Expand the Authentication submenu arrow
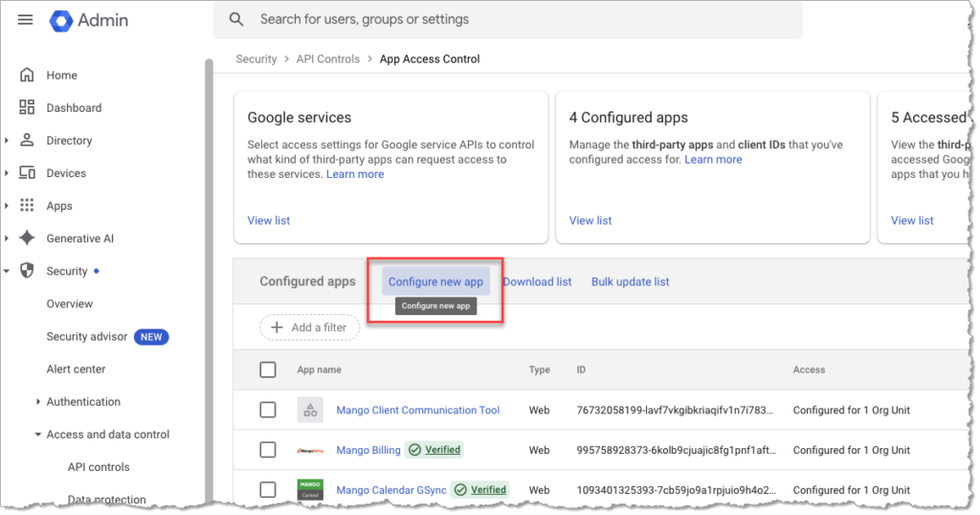 (38, 402)
